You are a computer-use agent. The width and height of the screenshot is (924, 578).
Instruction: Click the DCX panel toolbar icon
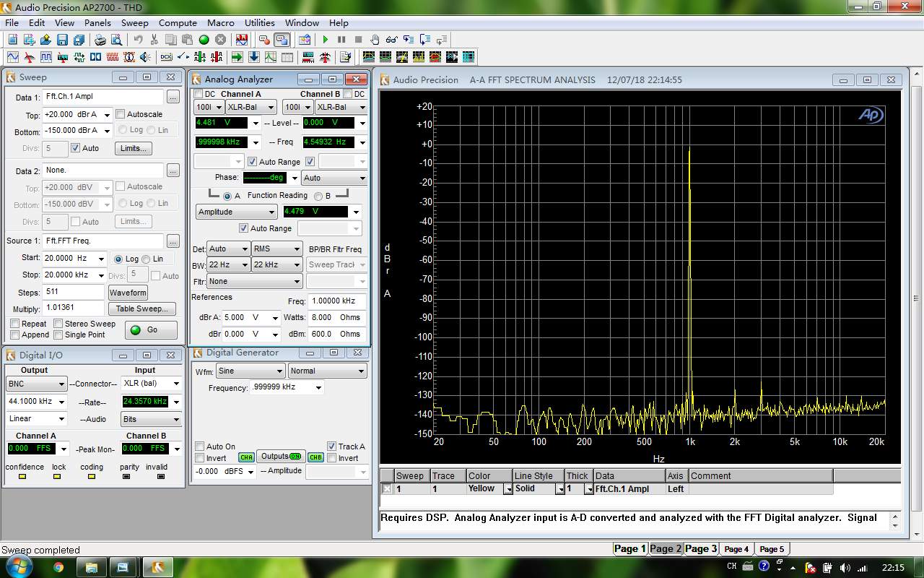pos(166,57)
